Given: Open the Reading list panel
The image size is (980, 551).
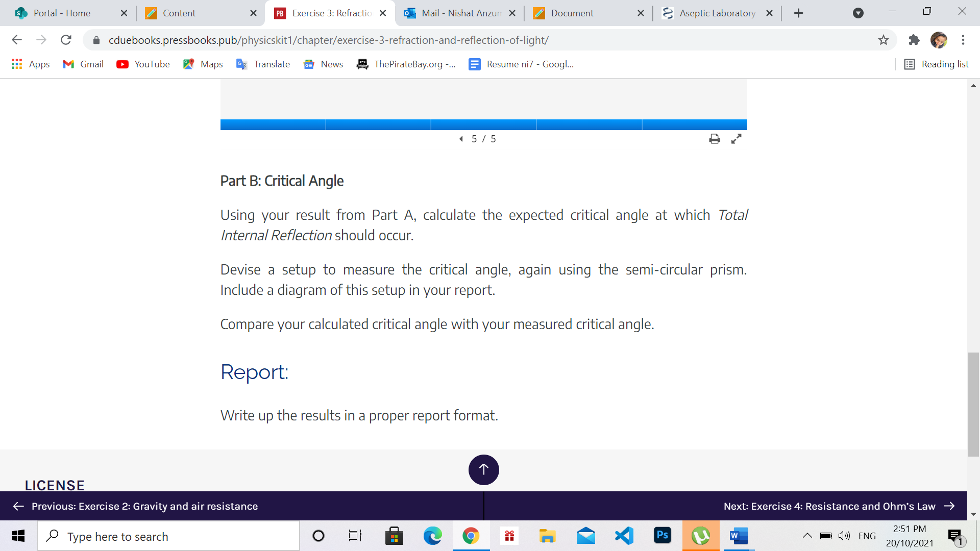Looking at the screenshot, I should point(937,64).
